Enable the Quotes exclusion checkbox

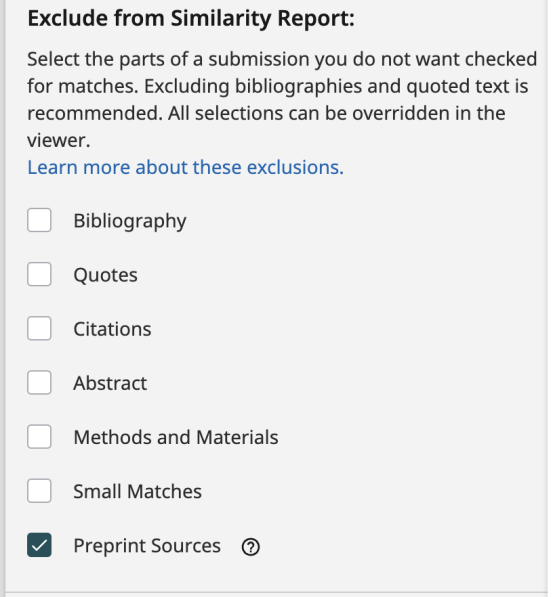point(39,274)
